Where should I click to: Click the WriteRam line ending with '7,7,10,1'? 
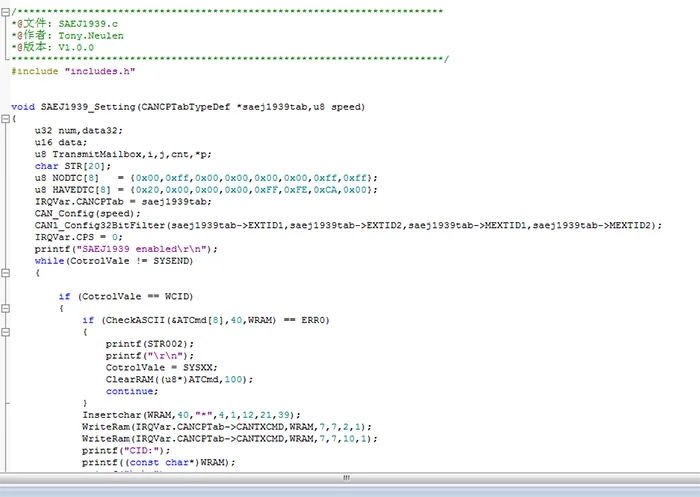(229, 439)
